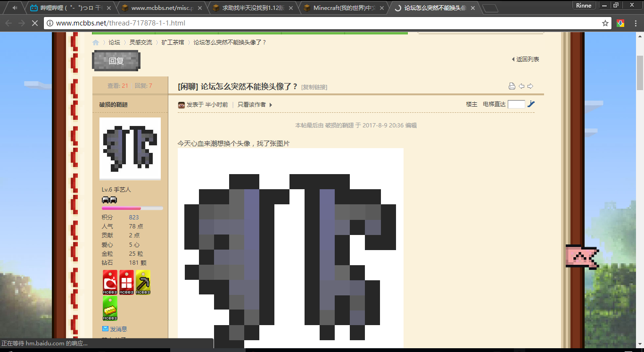
Task: Switch to the www.mcbbs.net/misc.p tab
Action: [161, 8]
